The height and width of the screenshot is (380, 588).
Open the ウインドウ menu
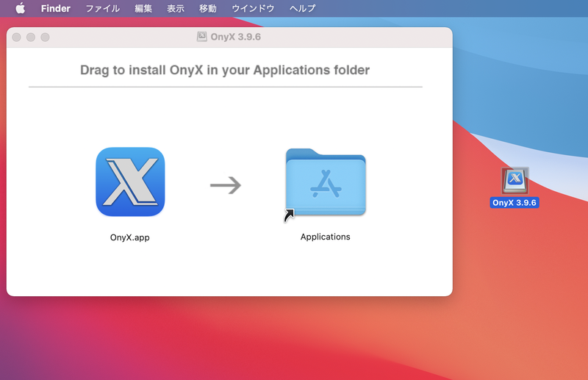click(253, 8)
